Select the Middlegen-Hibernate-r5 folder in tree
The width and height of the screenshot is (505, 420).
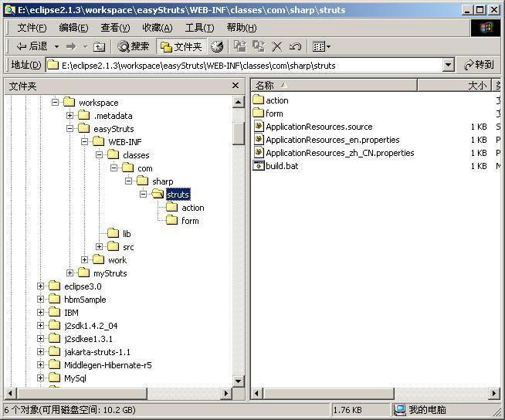pos(107,365)
